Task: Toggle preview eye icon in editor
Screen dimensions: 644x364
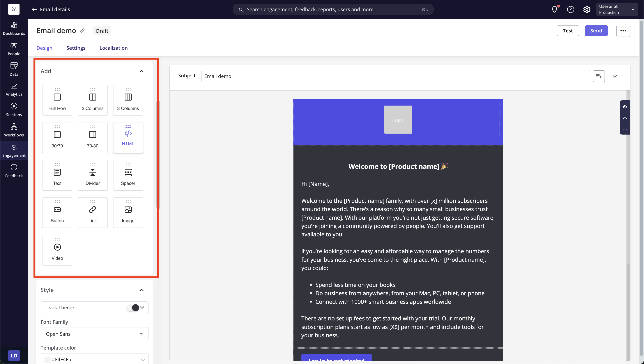Action: tap(625, 107)
